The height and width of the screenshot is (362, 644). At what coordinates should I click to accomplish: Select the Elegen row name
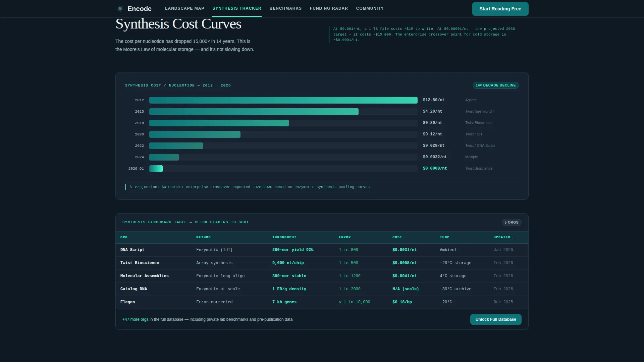click(x=127, y=302)
